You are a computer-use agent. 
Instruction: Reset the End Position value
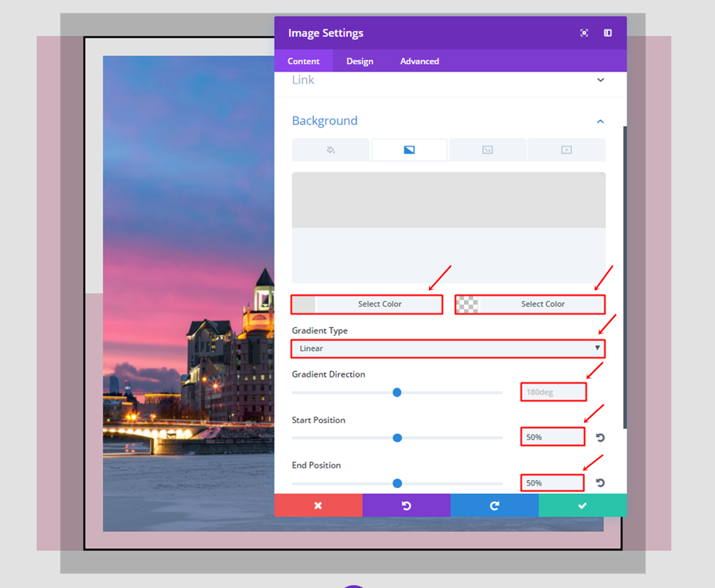click(x=600, y=482)
